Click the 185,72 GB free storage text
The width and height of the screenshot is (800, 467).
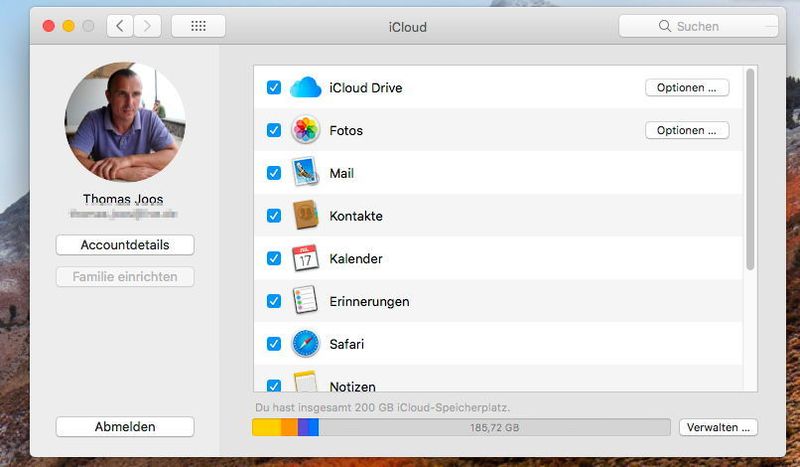tap(494, 428)
